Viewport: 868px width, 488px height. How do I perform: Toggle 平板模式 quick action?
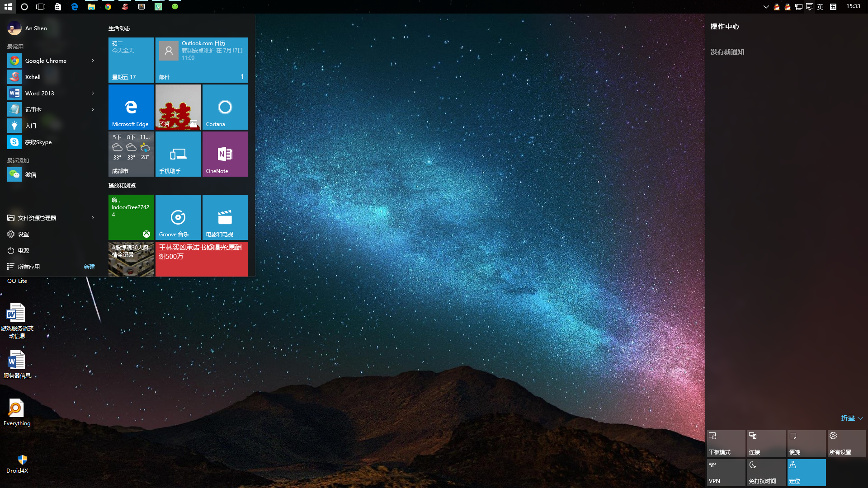pos(726,444)
